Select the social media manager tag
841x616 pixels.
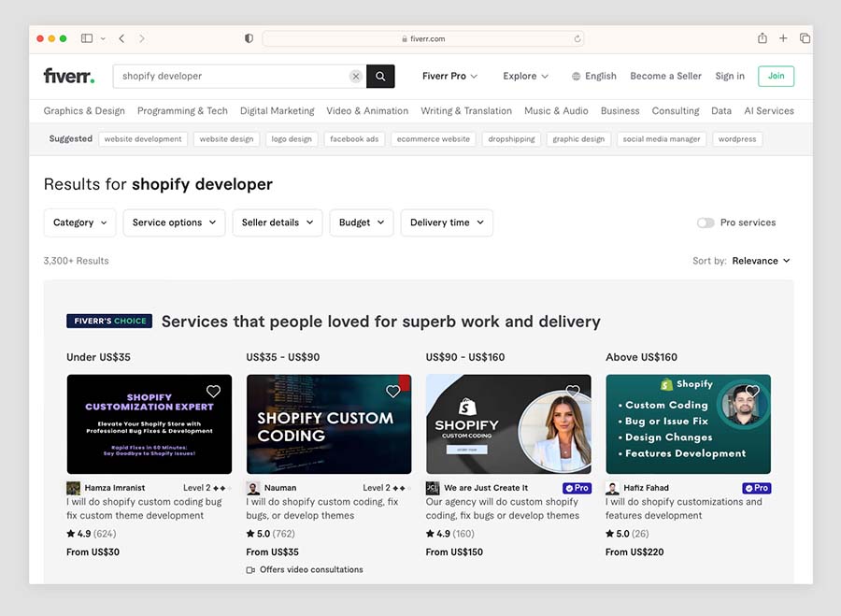pos(662,139)
